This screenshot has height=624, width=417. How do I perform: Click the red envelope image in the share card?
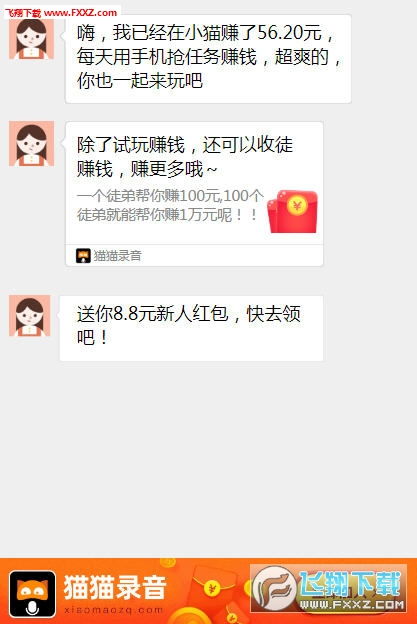click(x=292, y=211)
